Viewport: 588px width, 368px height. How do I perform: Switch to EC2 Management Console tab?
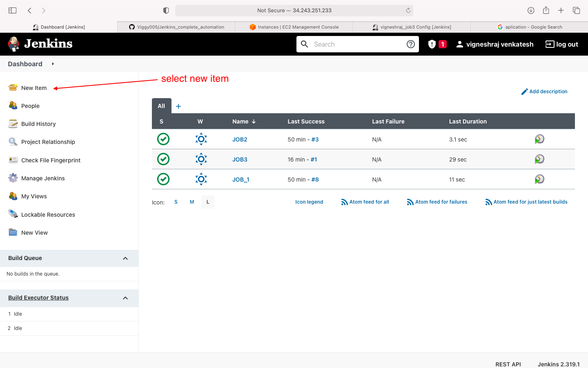294,27
